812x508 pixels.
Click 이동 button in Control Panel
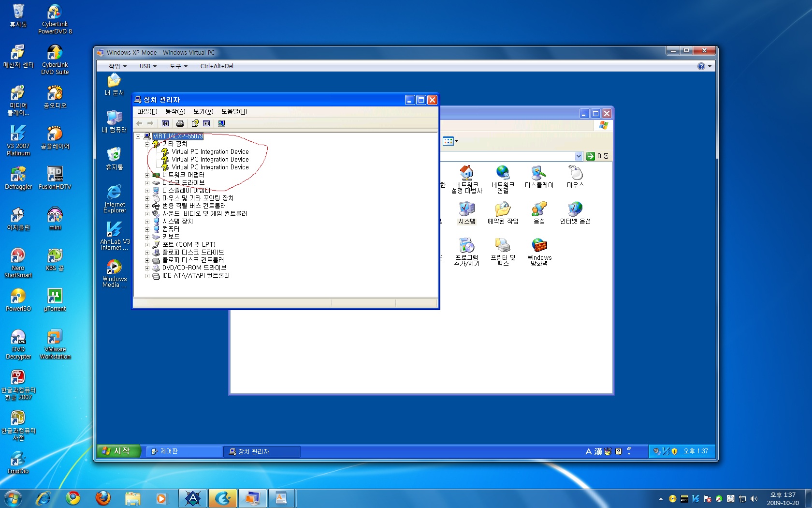point(597,156)
